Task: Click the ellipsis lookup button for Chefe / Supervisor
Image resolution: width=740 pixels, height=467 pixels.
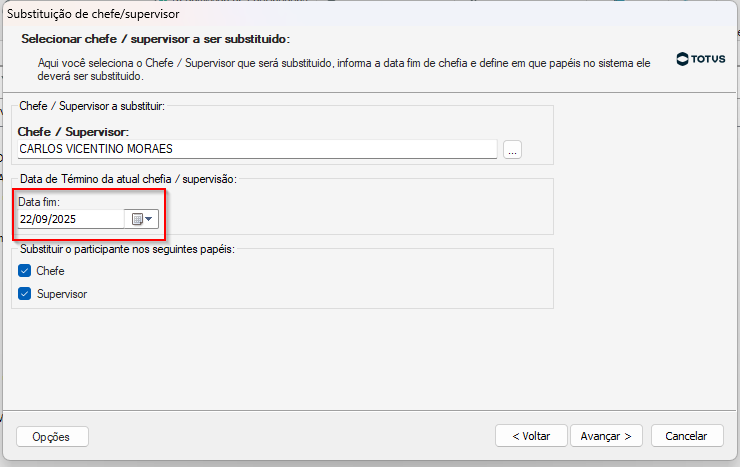Action: pos(512,150)
